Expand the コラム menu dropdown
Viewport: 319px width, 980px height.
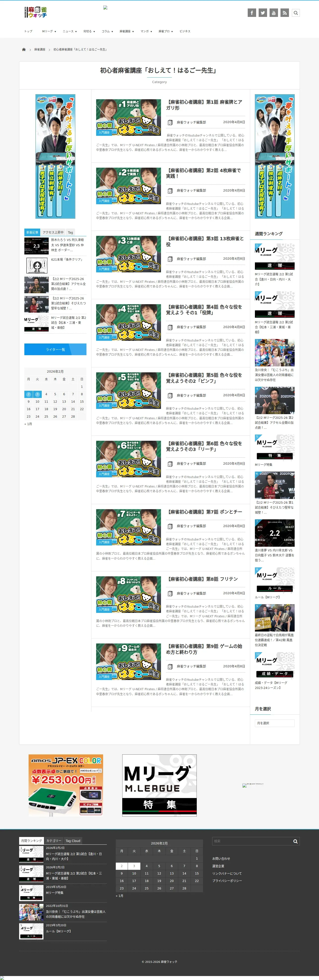107,31
